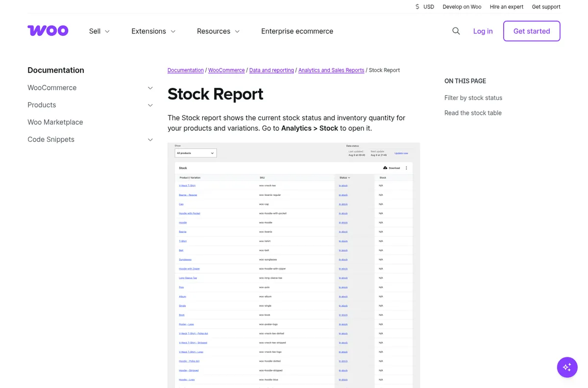Open Get support in the top bar
Screen dimensions: 588x388
[546, 7]
